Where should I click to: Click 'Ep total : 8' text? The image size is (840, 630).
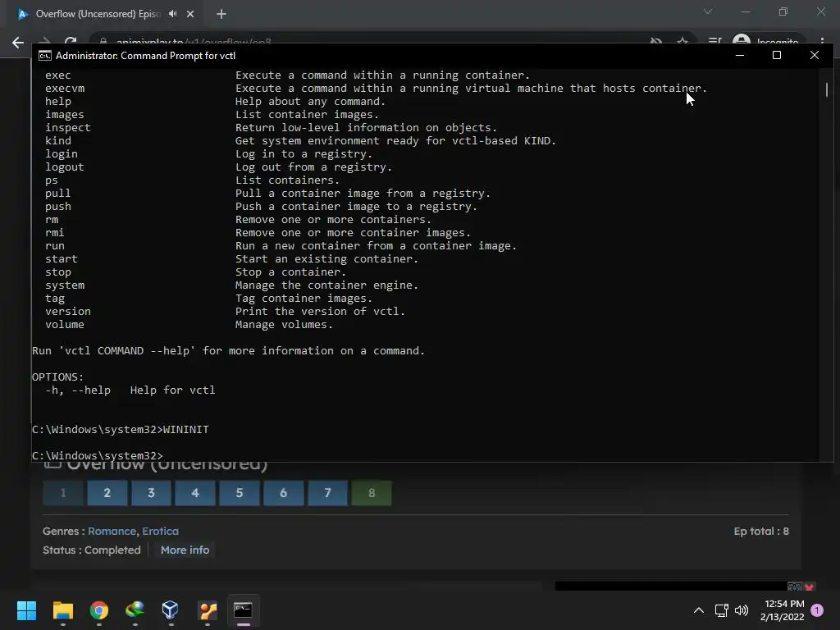point(761,532)
